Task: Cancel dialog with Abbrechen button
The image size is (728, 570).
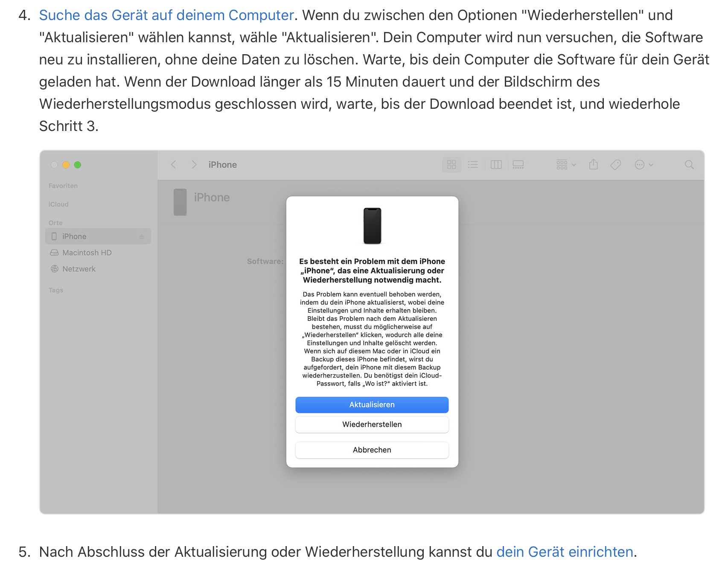Action: (x=372, y=450)
